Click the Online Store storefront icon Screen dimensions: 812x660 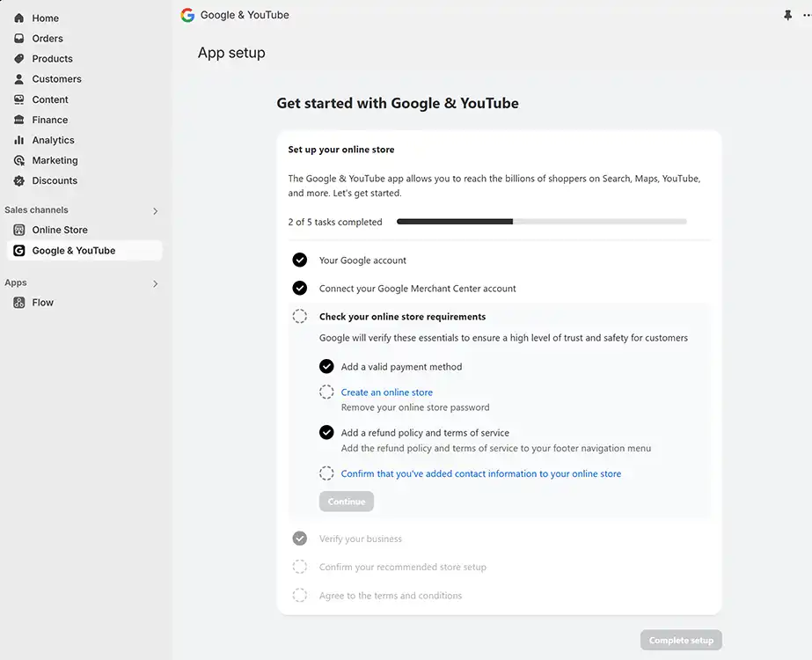click(19, 230)
